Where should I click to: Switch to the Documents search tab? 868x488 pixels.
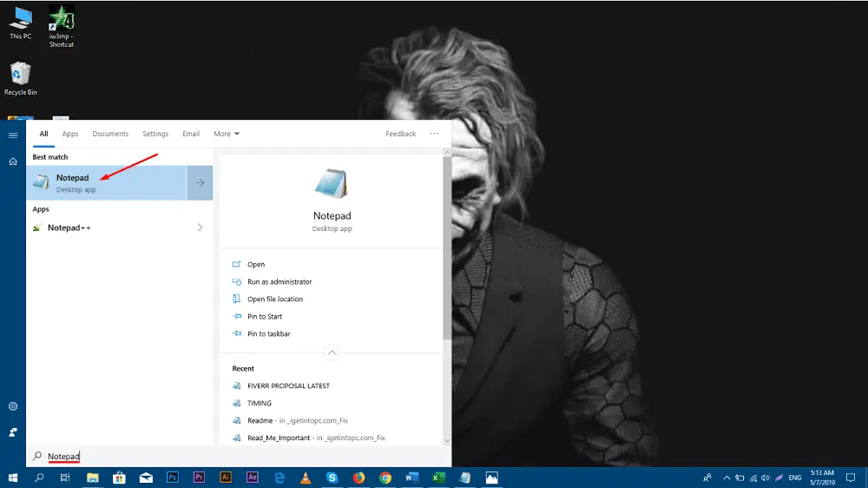(110, 134)
